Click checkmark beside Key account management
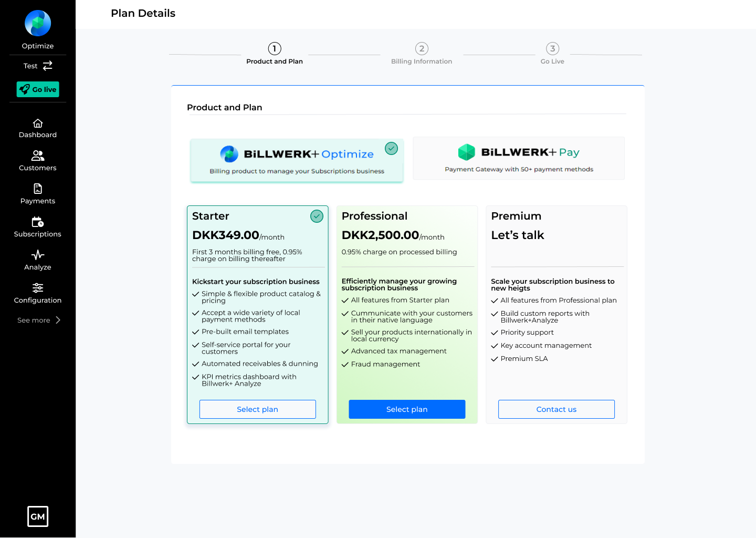The image size is (756, 538). click(495, 346)
